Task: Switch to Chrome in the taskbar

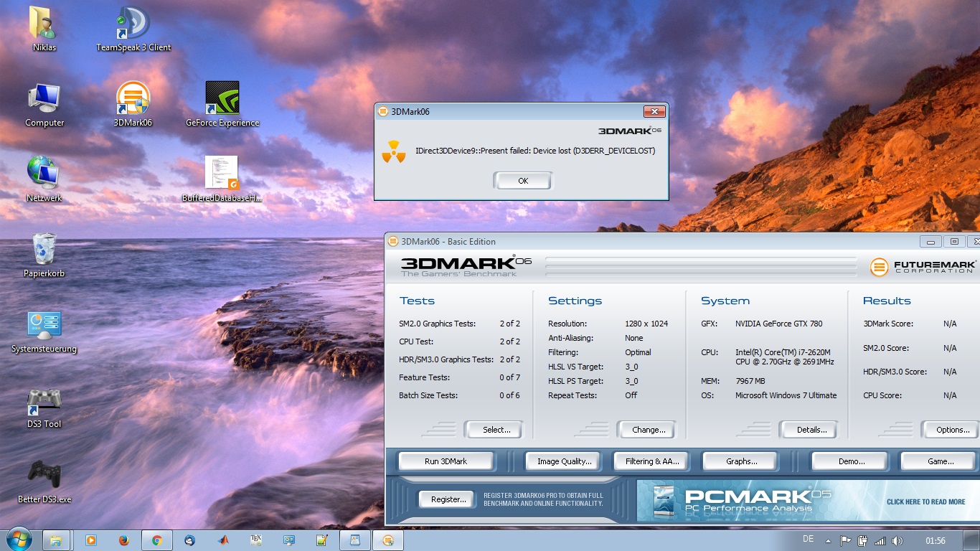Action: tap(156, 540)
